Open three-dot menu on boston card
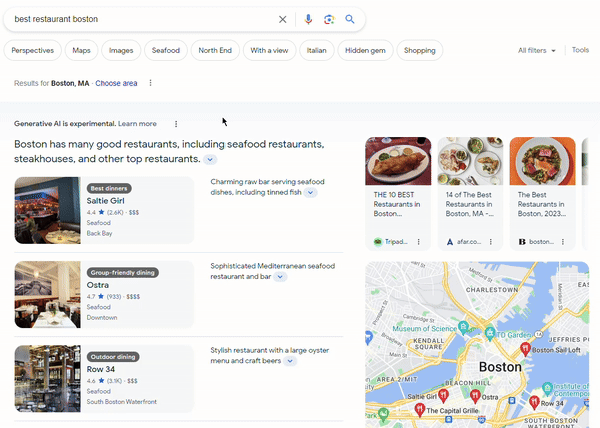This screenshot has height=428, width=600. 562,242
